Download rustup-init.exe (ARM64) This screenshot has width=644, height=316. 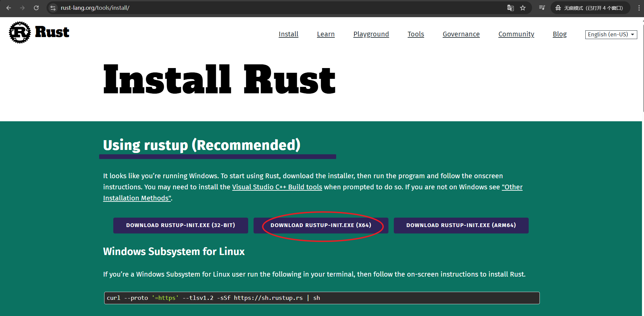pyautogui.click(x=461, y=225)
